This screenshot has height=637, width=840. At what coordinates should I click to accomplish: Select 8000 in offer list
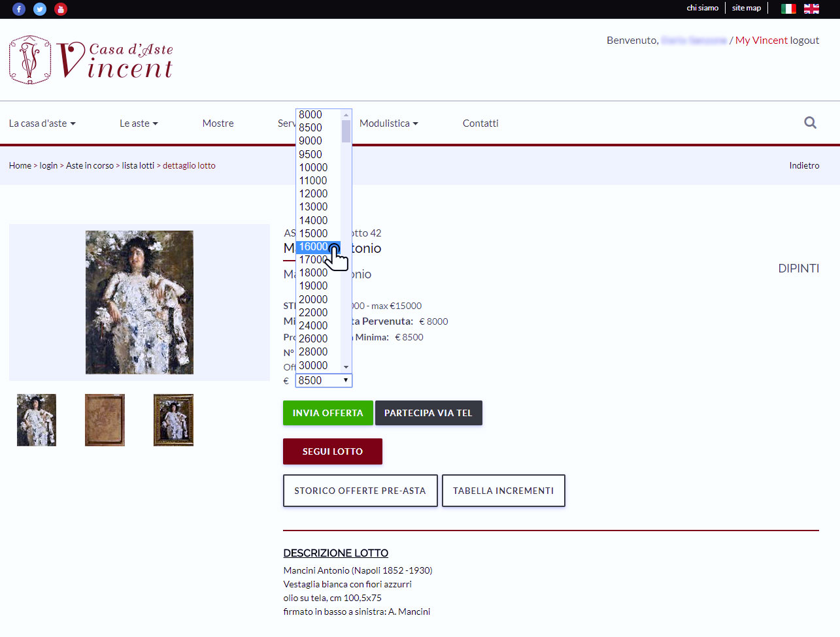(318, 114)
